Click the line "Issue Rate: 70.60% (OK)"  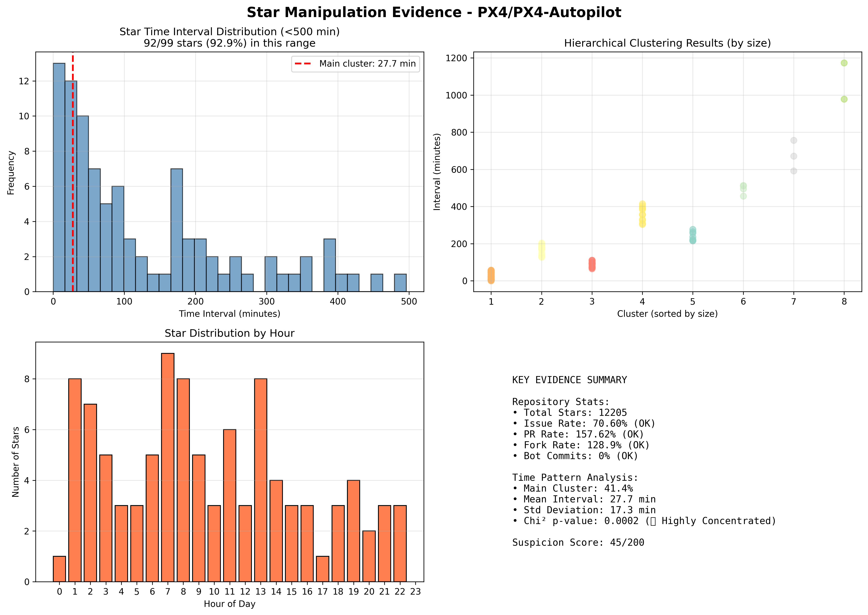[584, 423]
